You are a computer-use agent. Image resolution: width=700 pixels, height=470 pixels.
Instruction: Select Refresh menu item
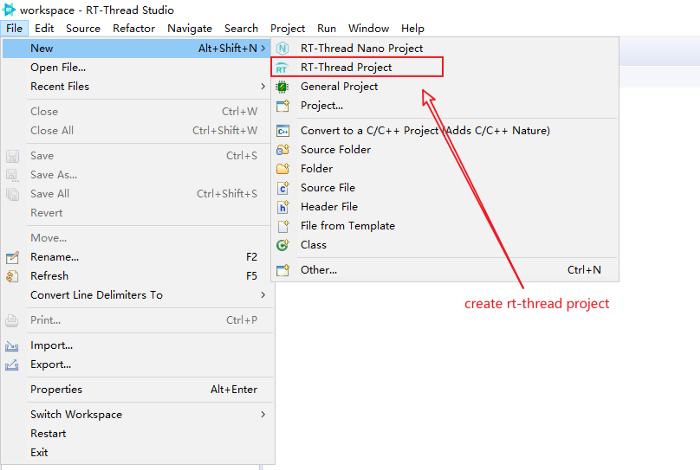[x=138, y=276]
